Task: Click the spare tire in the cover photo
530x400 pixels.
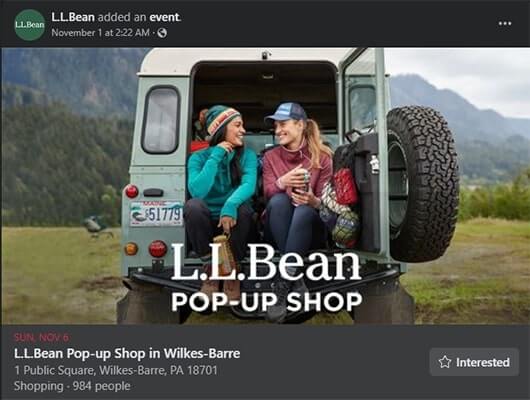Action: coord(423,183)
